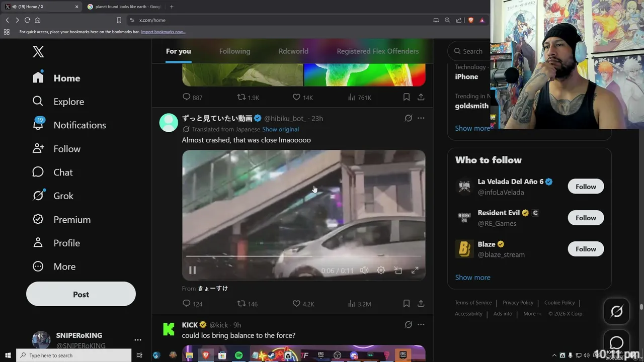Screen dimensions: 644x362
Task: Bookmark the post with 761K views
Action: [407, 97]
